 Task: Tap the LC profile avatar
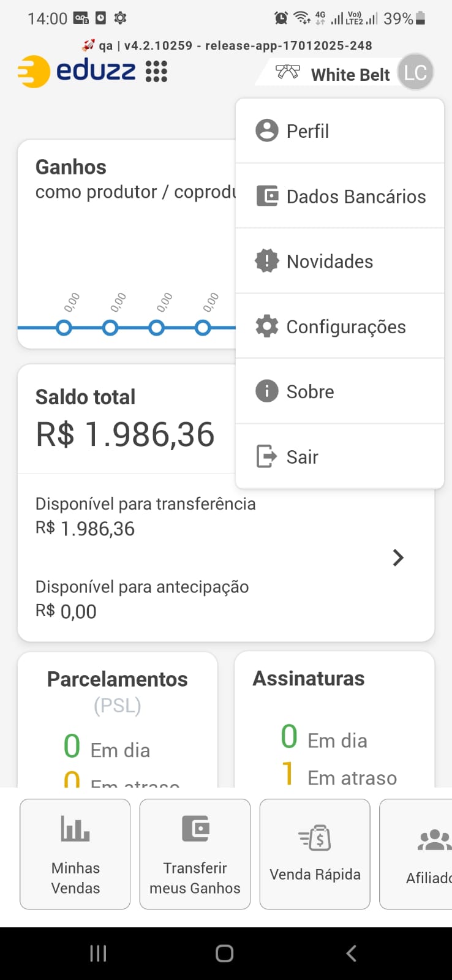(x=415, y=72)
